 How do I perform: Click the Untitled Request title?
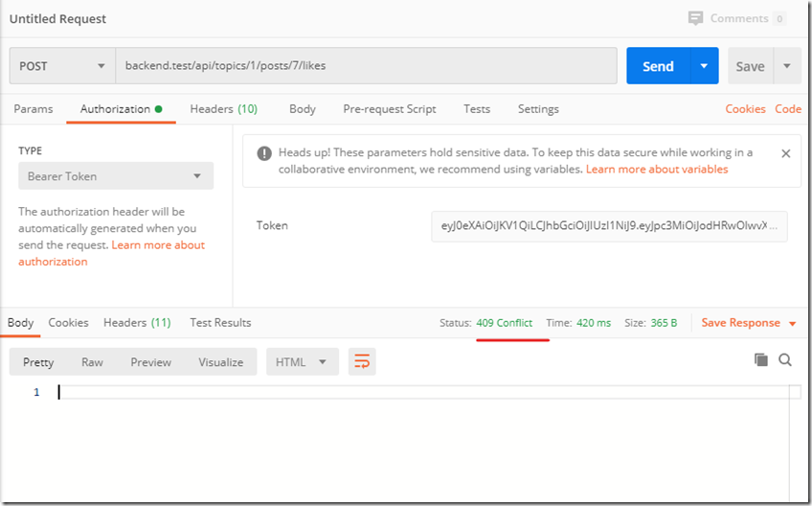click(x=58, y=18)
